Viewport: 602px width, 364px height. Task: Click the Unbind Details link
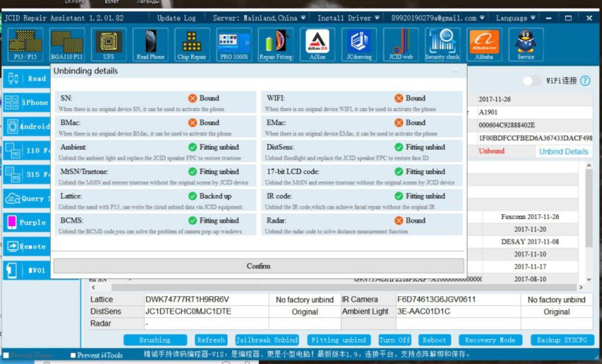point(564,151)
